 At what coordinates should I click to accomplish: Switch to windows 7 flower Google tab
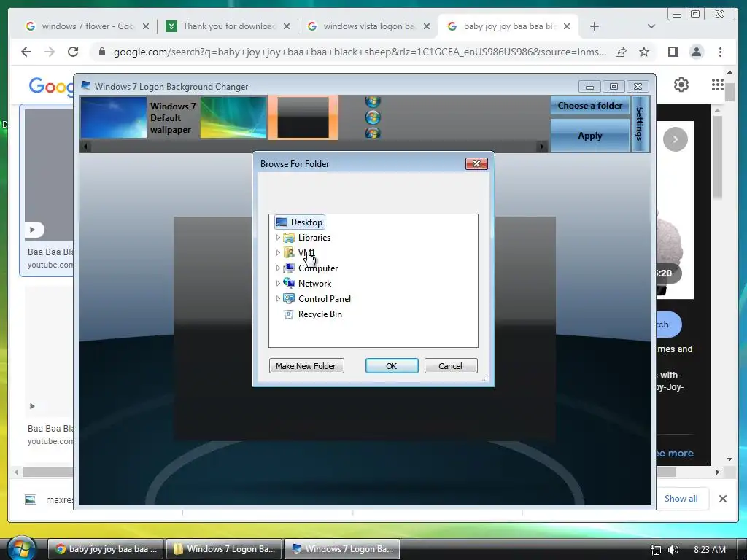point(88,26)
